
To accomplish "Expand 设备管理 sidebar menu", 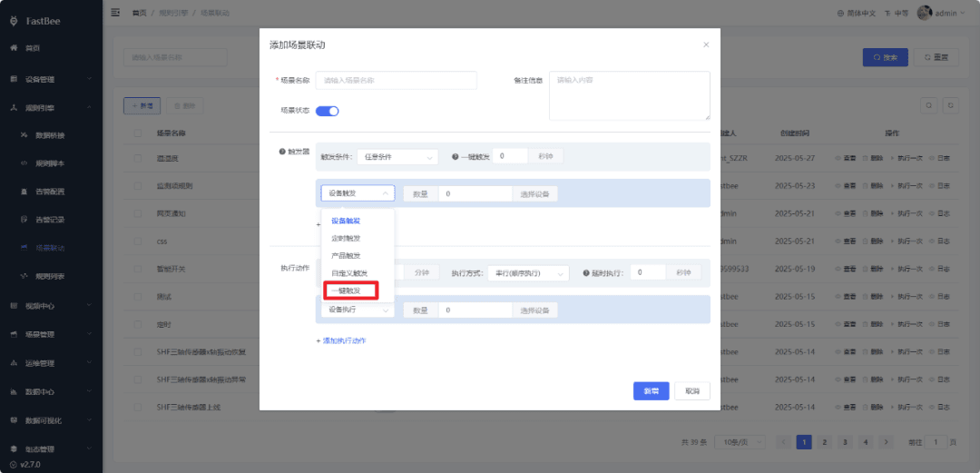I will click(51, 80).
